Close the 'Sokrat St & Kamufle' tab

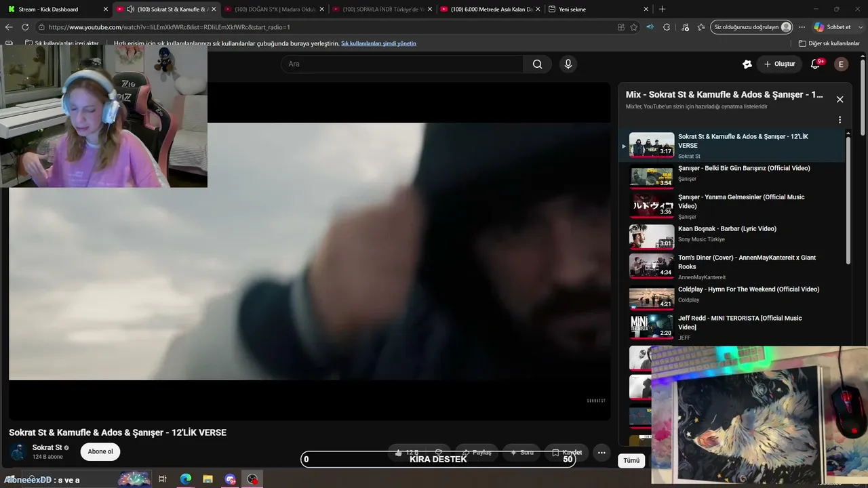tap(214, 9)
